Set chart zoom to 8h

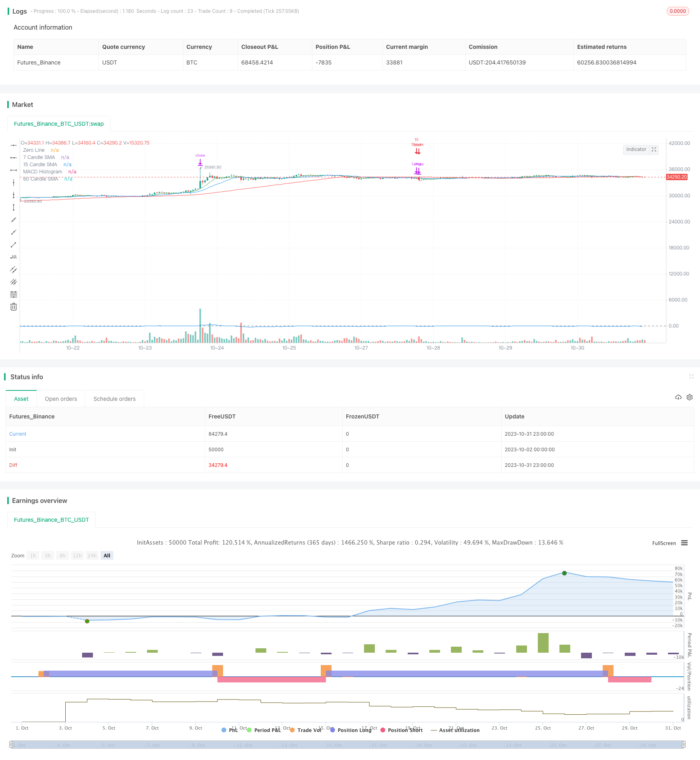(62, 555)
